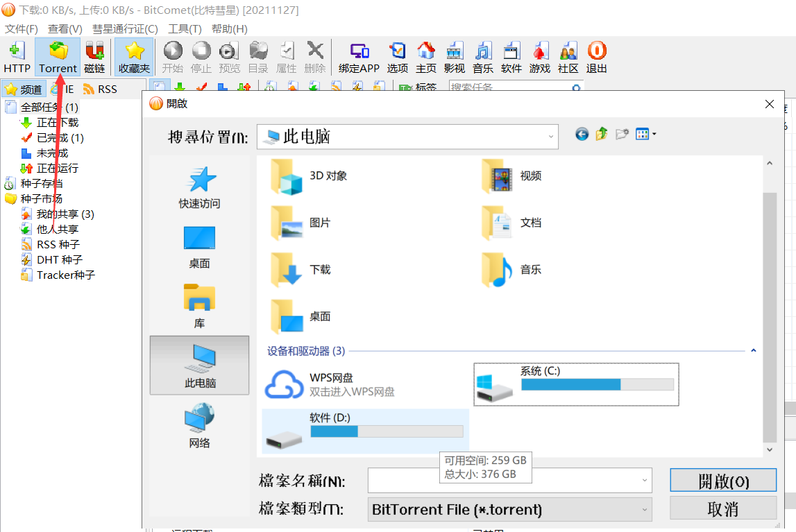Screen dimensions: 796x532
Task: Toggle the 收藏夹 favorites icon
Action: 134,57
